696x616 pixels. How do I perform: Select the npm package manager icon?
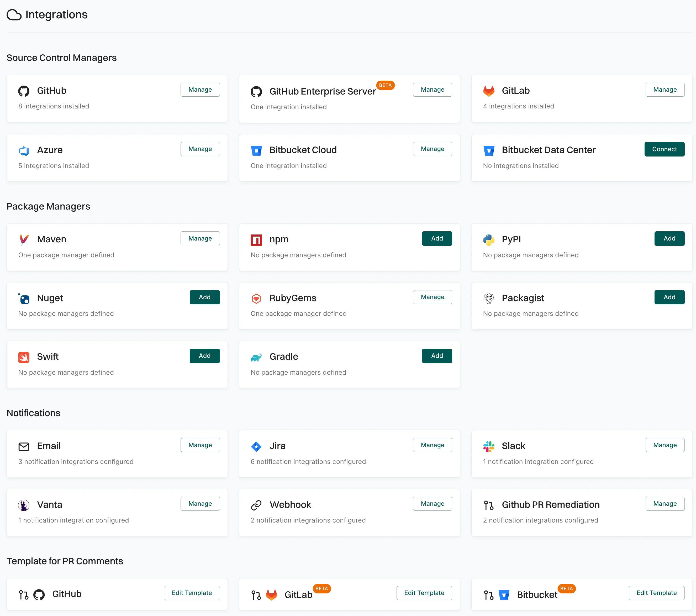(x=256, y=239)
